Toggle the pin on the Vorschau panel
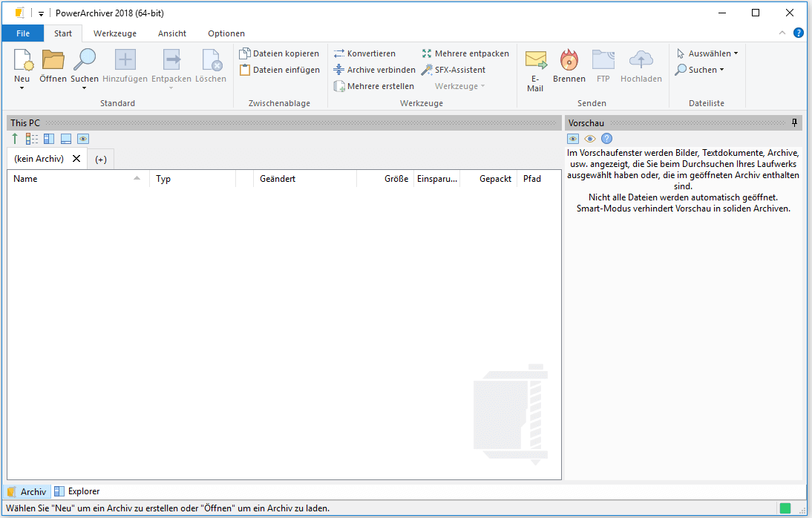 [x=795, y=122]
